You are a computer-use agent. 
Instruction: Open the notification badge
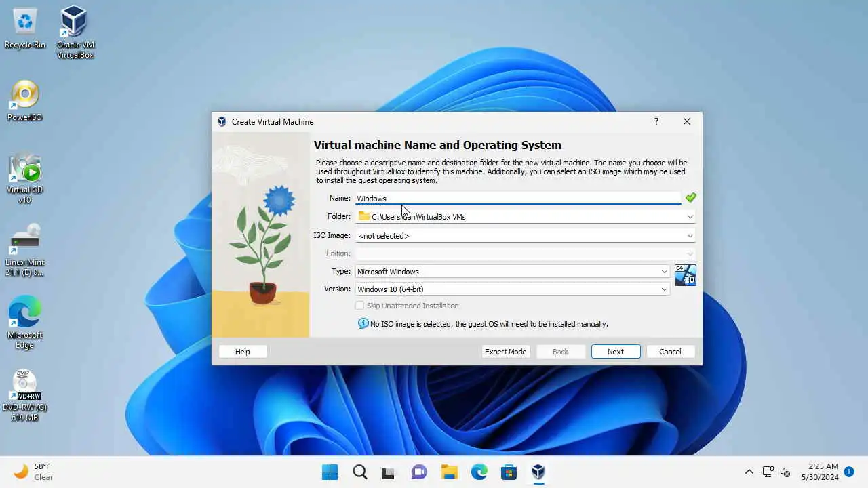point(848,471)
